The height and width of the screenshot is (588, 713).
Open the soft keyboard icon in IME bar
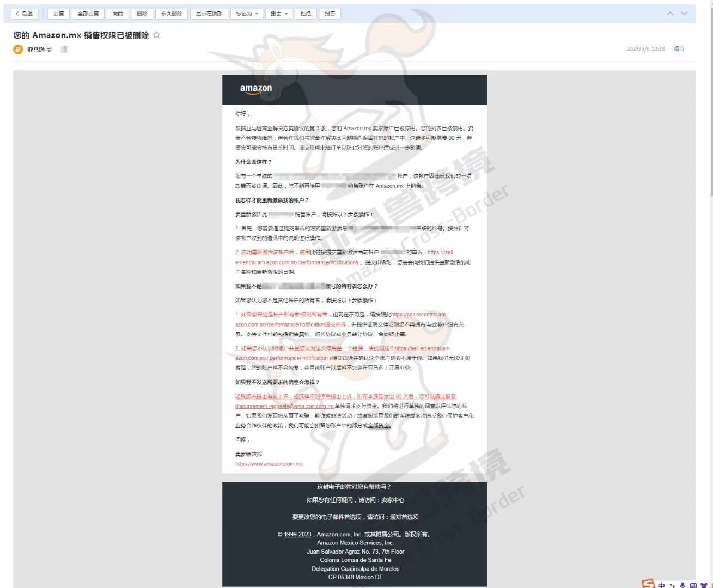pos(693,585)
